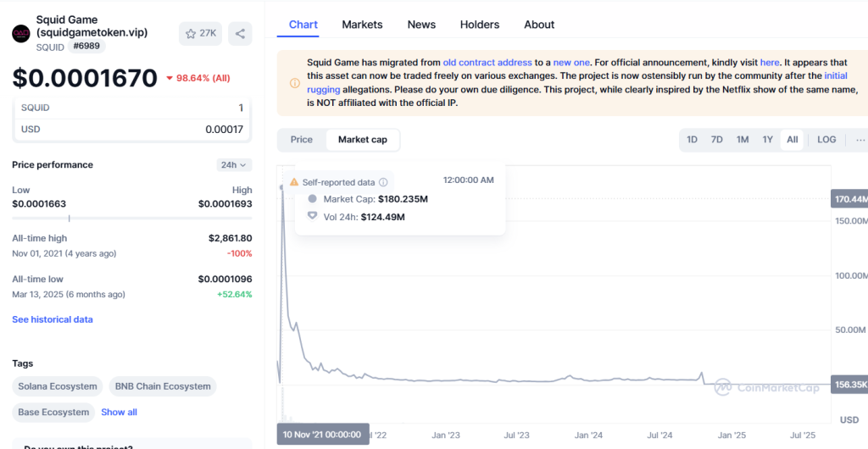
Task: Add SQUID to watchlist via star button
Action: click(200, 34)
